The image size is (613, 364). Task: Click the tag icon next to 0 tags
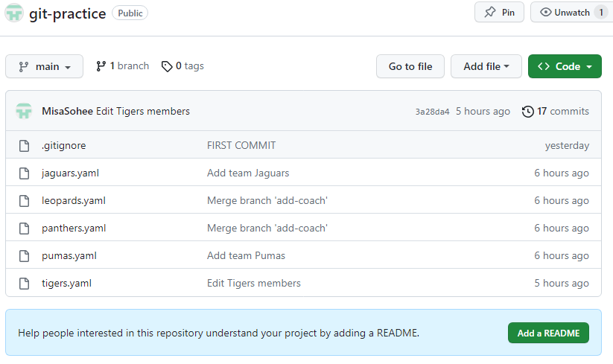click(x=167, y=66)
